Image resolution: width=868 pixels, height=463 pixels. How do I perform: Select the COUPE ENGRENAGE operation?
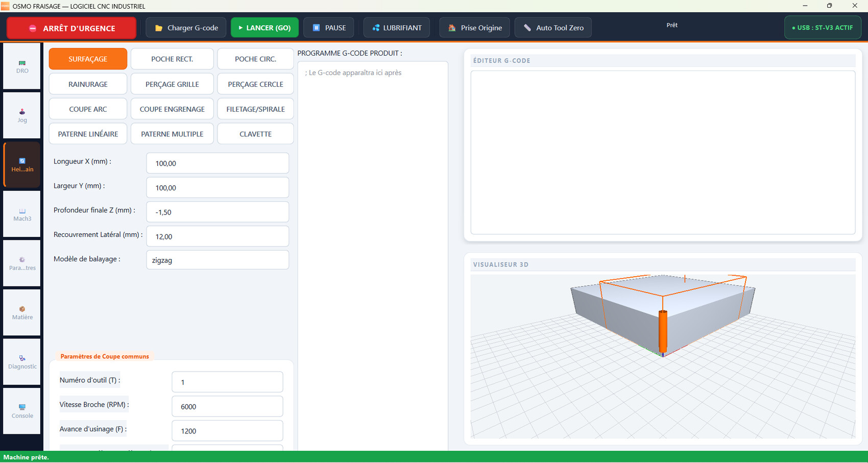point(172,109)
